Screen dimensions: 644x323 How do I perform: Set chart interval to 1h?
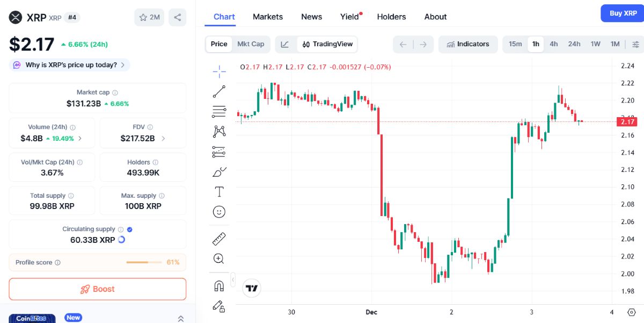pos(536,44)
